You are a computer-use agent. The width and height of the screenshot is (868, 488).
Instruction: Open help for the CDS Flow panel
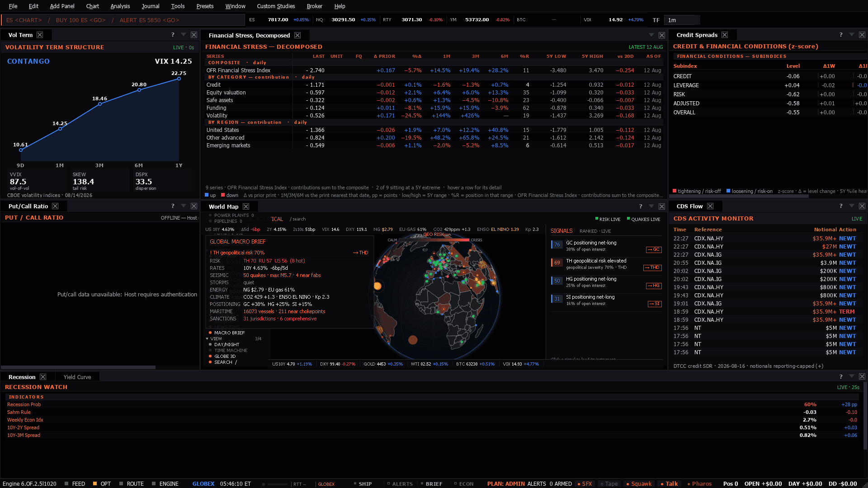coord(841,206)
